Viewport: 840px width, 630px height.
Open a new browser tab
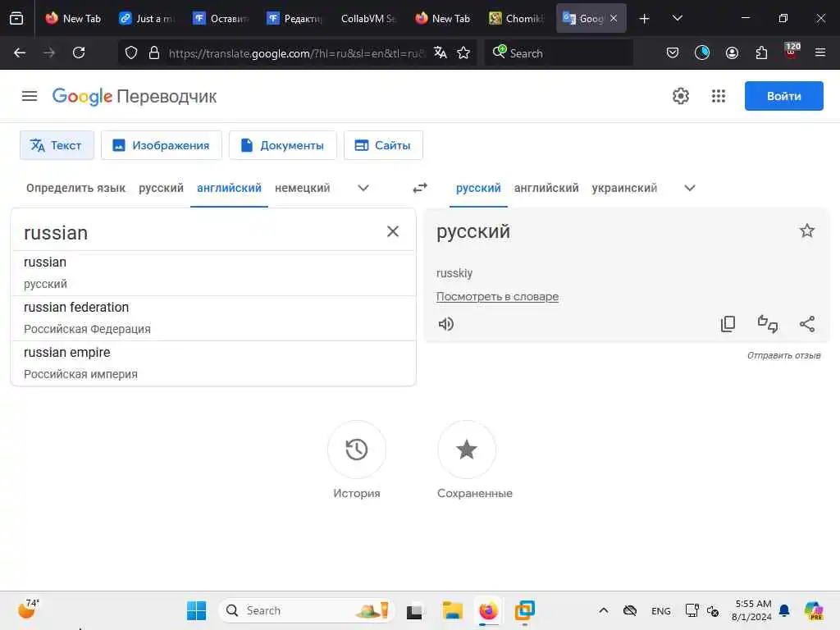pyautogui.click(x=645, y=18)
